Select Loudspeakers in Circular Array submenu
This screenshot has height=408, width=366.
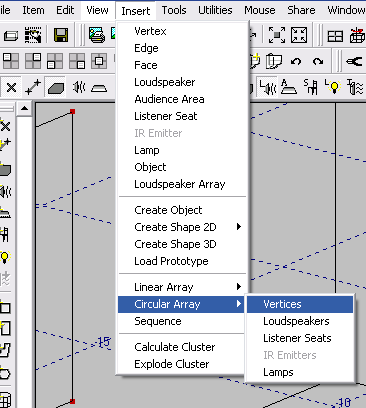(x=300, y=321)
